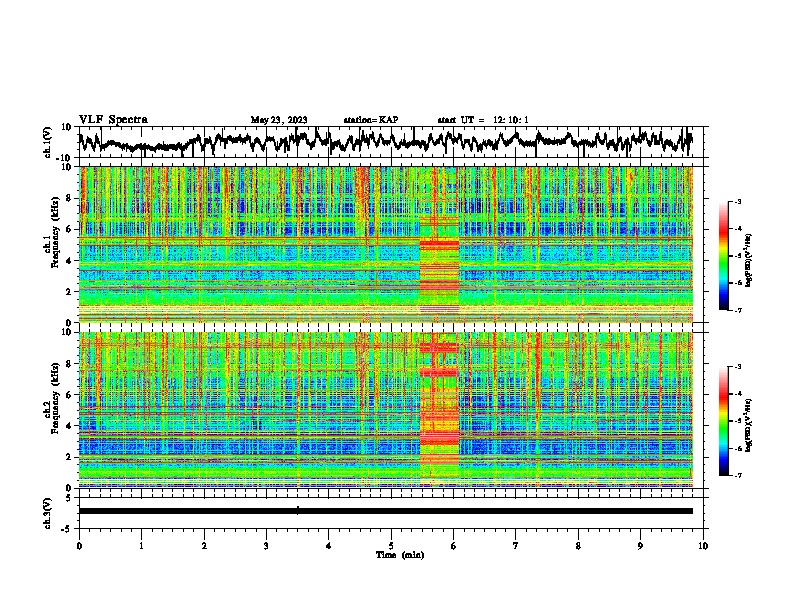Click the ch.1 spectrogram panel
The image size is (792, 612).
[385, 244]
